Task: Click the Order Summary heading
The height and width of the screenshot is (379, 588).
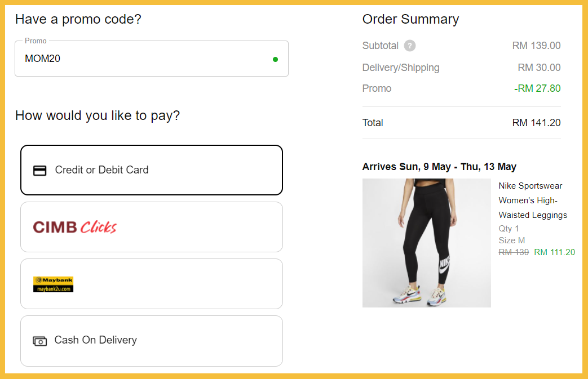Action: (410, 19)
